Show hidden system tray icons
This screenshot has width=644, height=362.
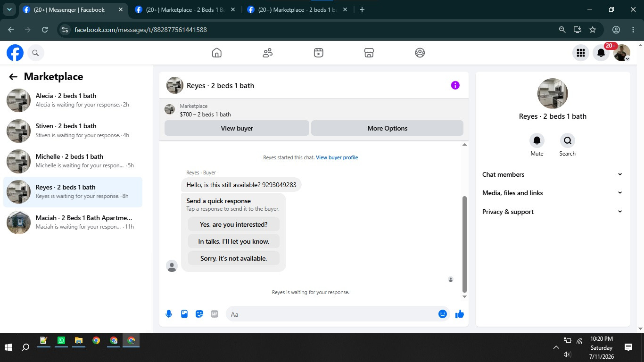point(556,347)
